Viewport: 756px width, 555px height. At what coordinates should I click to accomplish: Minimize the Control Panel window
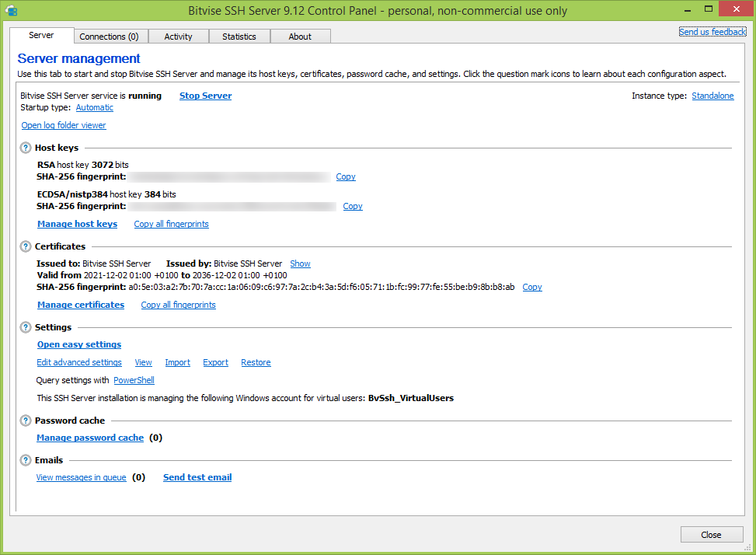coord(688,9)
